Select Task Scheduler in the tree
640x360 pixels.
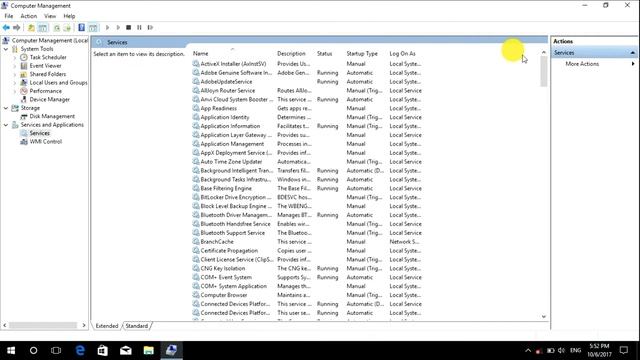pos(48,57)
